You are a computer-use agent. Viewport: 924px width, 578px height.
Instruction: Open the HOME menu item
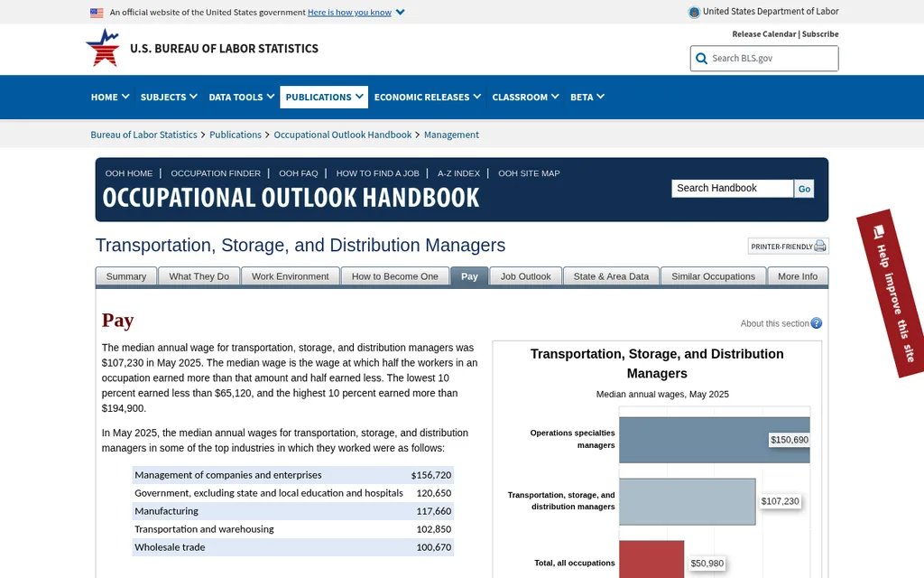[109, 97]
